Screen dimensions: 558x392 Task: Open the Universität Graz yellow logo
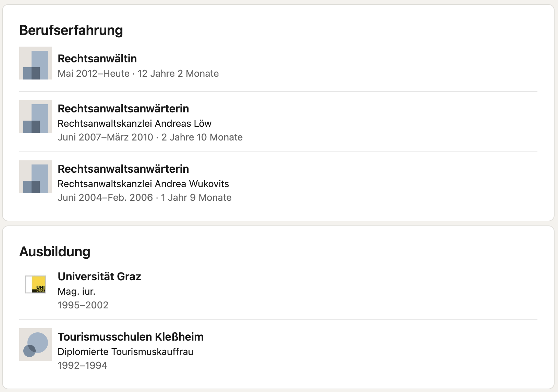pos(36,284)
